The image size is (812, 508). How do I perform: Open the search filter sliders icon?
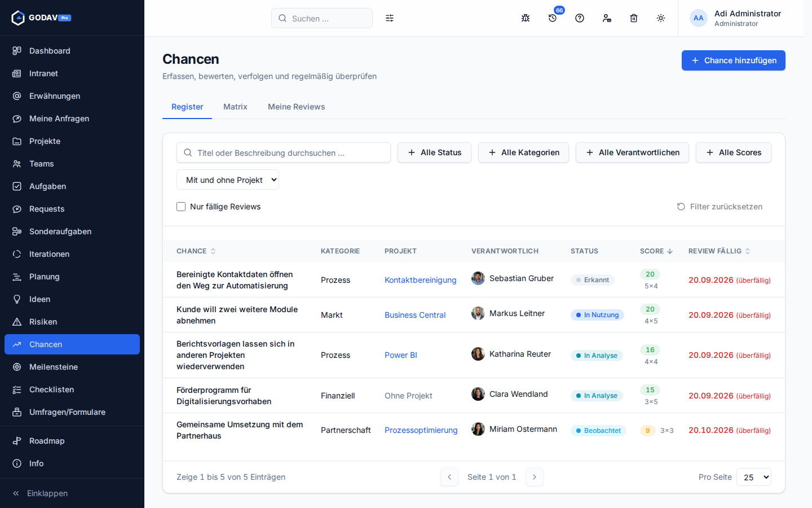(x=390, y=18)
